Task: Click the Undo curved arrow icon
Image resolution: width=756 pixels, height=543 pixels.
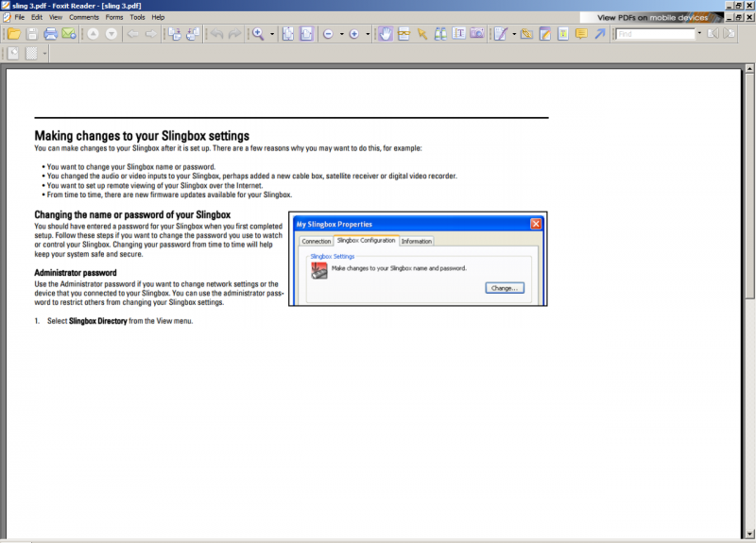Action: (x=216, y=34)
